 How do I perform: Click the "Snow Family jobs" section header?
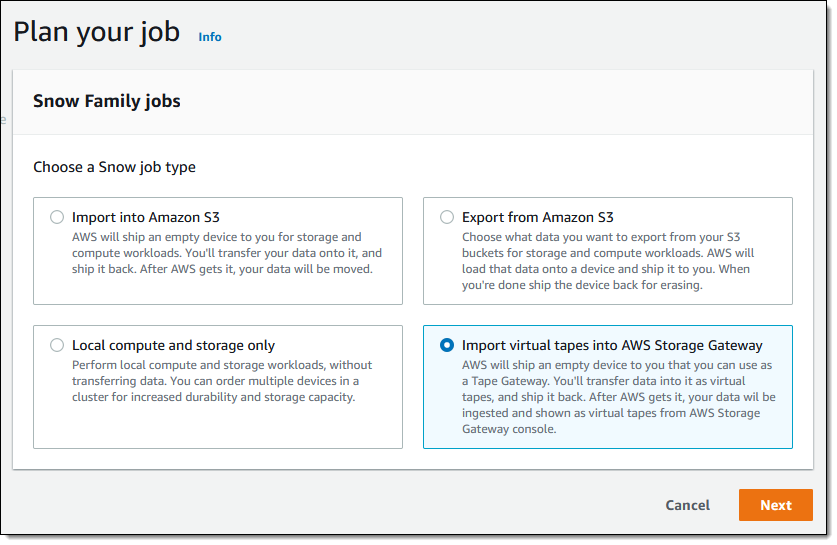tap(107, 101)
